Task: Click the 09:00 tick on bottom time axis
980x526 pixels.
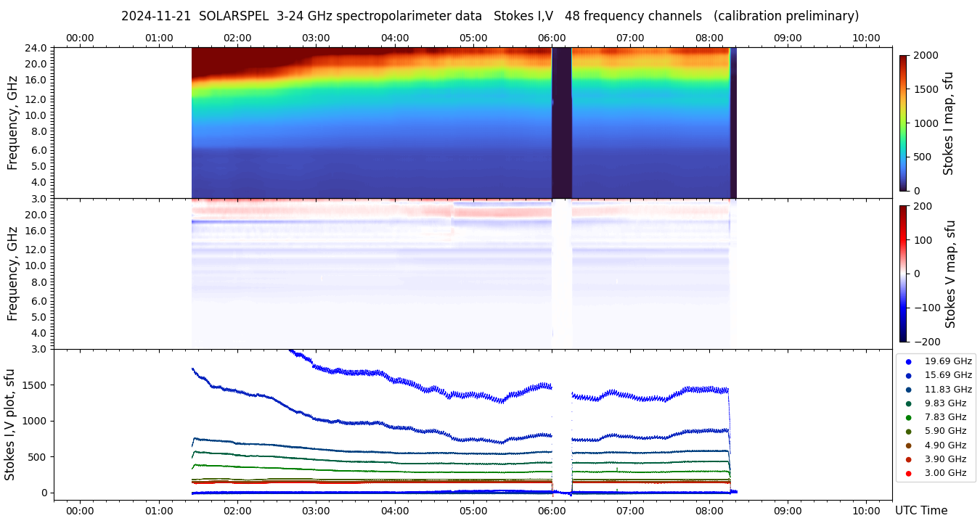Action: 788,510
